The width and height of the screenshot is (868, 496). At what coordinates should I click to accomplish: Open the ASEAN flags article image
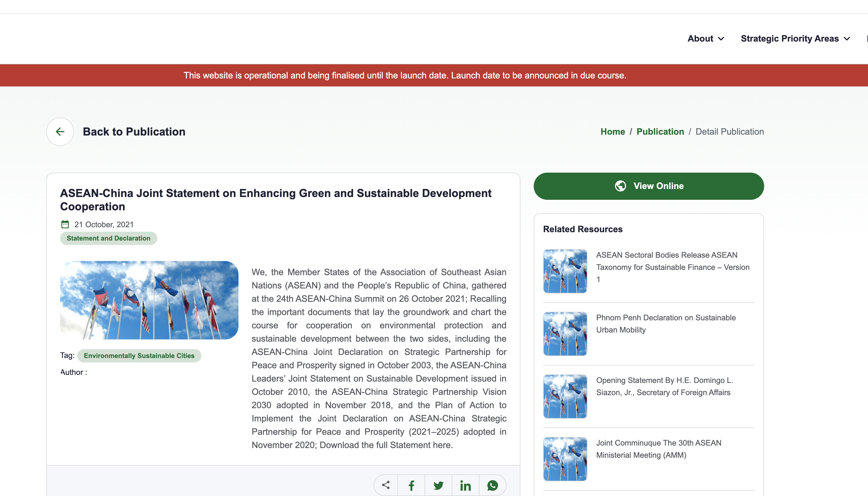149,300
